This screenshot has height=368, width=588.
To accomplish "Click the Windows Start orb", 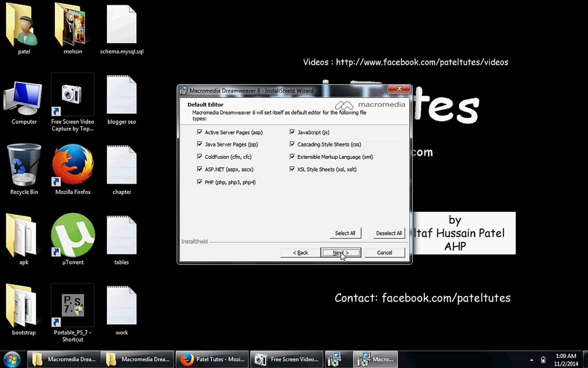I will coord(12,359).
